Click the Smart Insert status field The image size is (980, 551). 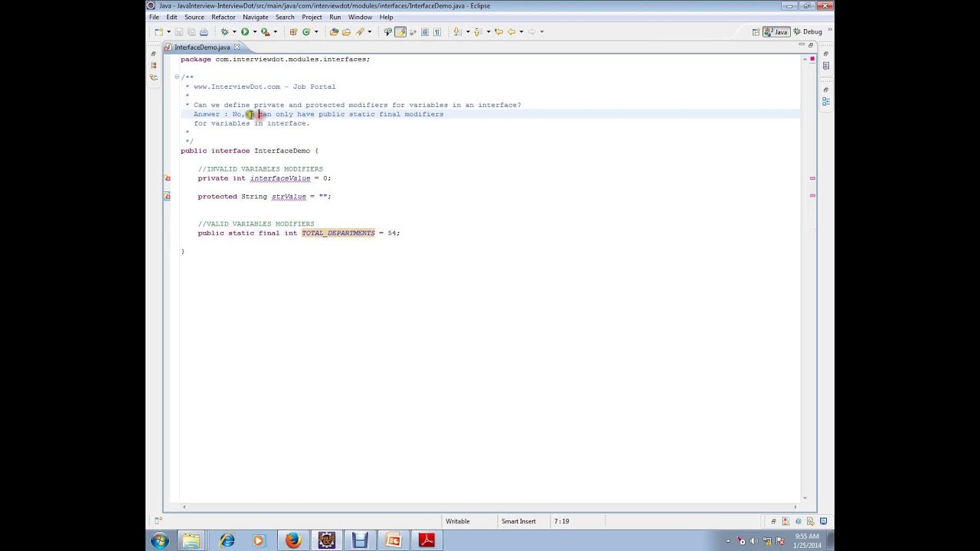[x=518, y=521]
